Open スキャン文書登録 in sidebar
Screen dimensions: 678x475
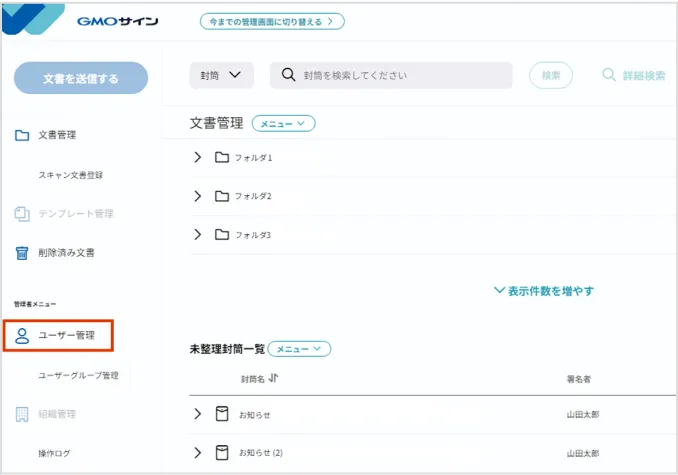(70, 175)
